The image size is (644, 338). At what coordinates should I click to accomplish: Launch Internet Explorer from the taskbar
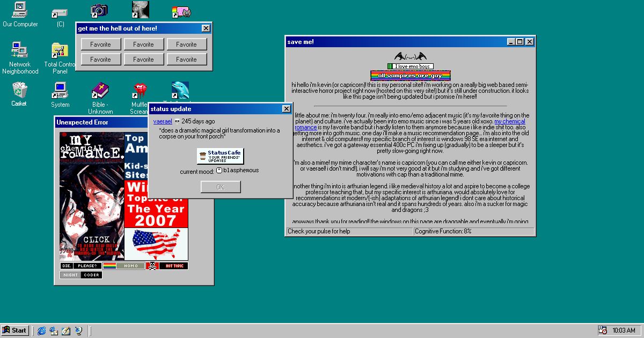click(x=41, y=330)
